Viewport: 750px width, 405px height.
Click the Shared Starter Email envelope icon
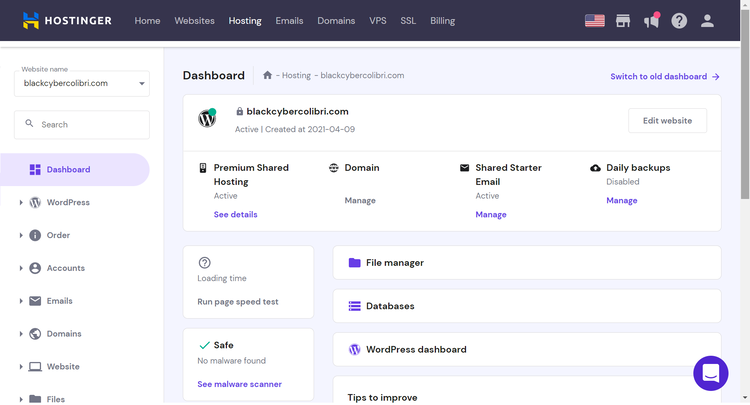tap(464, 168)
